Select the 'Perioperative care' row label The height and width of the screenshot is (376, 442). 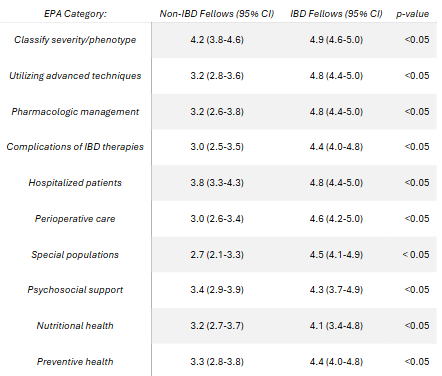75,219
